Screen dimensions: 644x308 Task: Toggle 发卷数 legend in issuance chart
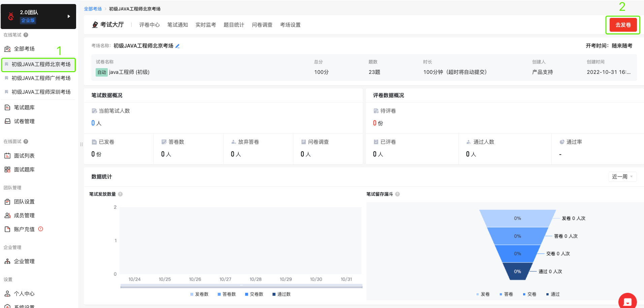[199, 294]
